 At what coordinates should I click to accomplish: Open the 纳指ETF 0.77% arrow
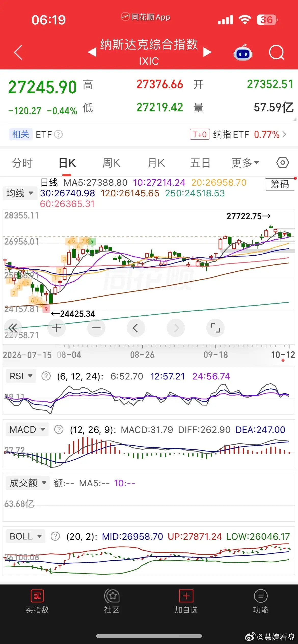click(x=285, y=134)
